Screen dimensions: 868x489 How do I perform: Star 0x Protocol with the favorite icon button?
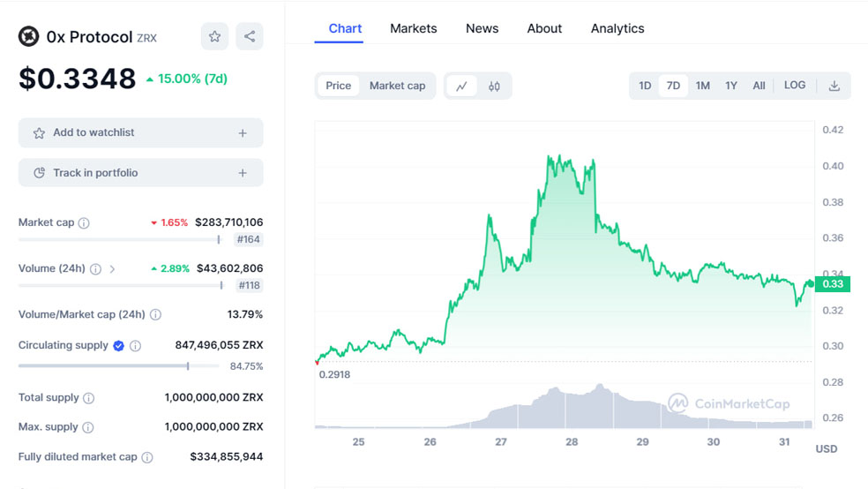pos(214,36)
